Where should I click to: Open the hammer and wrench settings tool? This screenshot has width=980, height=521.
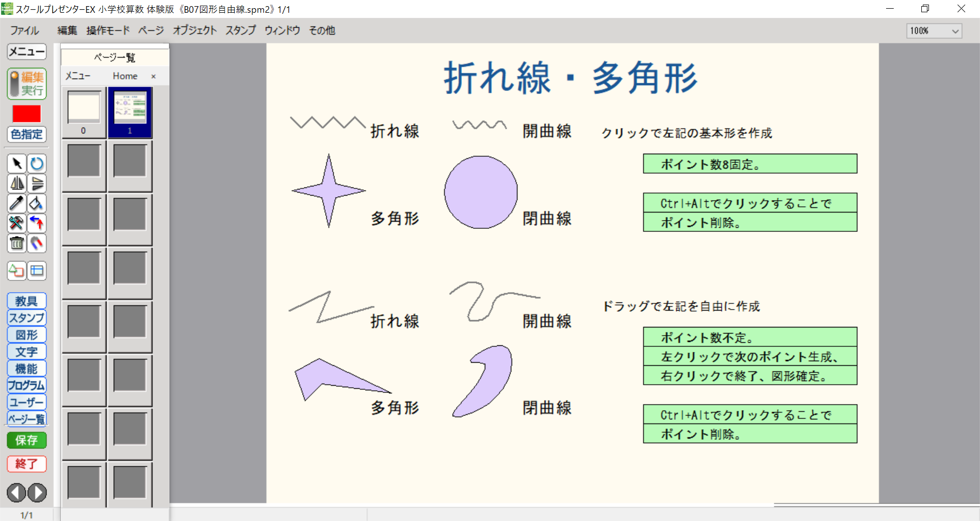click(17, 223)
